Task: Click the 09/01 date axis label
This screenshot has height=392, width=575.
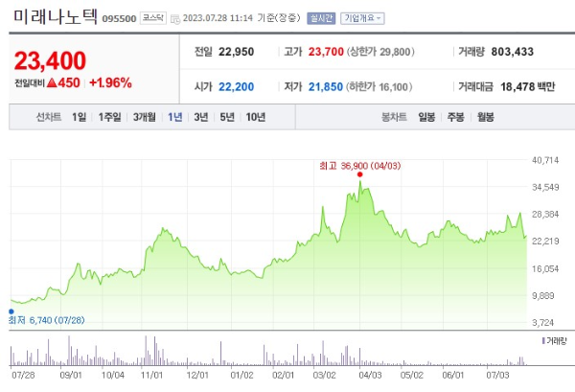Action: (70, 375)
